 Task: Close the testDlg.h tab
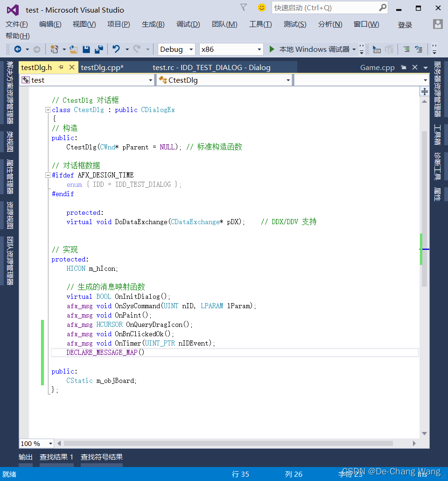[72, 67]
